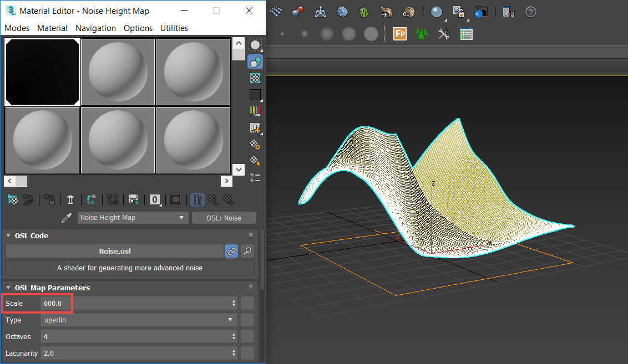Click the green pine trees icon
The height and width of the screenshot is (364, 628).
click(x=422, y=34)
